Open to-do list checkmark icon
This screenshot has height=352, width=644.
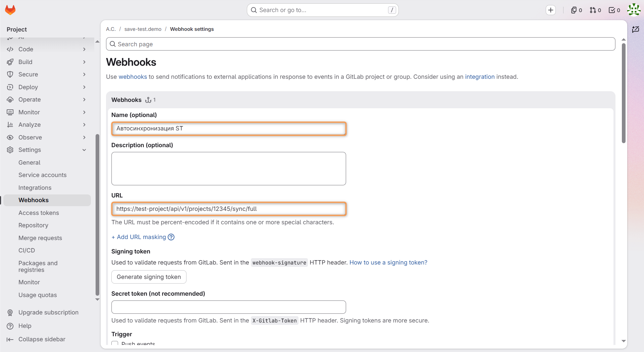[614, 10]
